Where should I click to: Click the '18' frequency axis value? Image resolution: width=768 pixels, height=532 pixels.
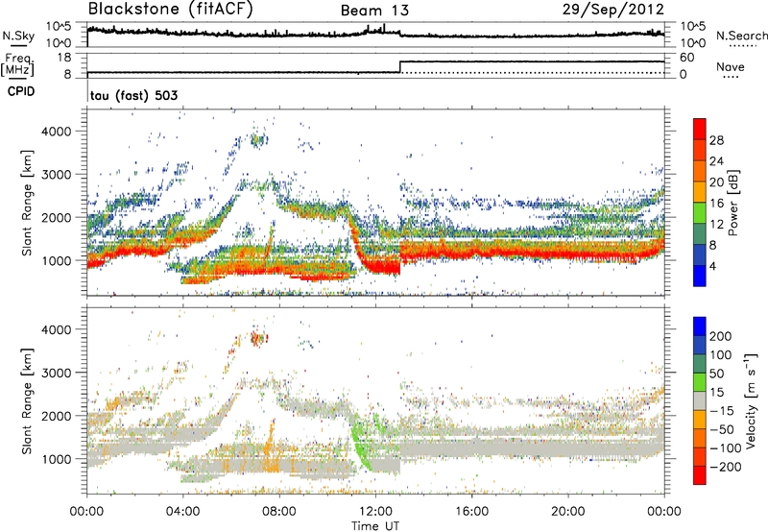click(x=63, y=58)
